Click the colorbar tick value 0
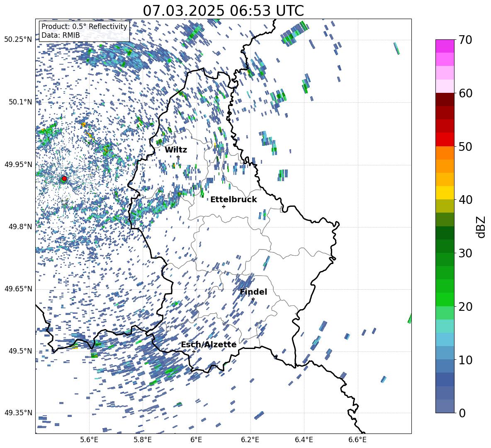 coord(462,413)
